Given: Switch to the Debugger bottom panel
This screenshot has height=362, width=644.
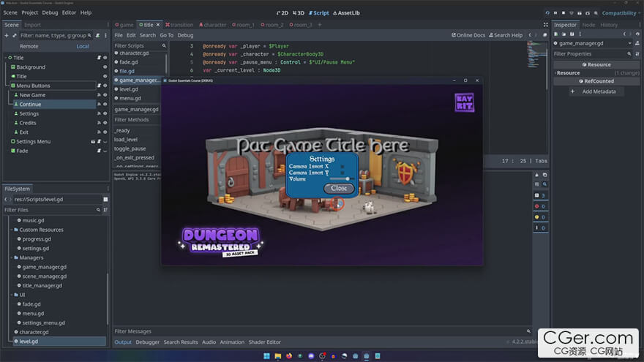Looking at the screenshot, I should point(147,342).
